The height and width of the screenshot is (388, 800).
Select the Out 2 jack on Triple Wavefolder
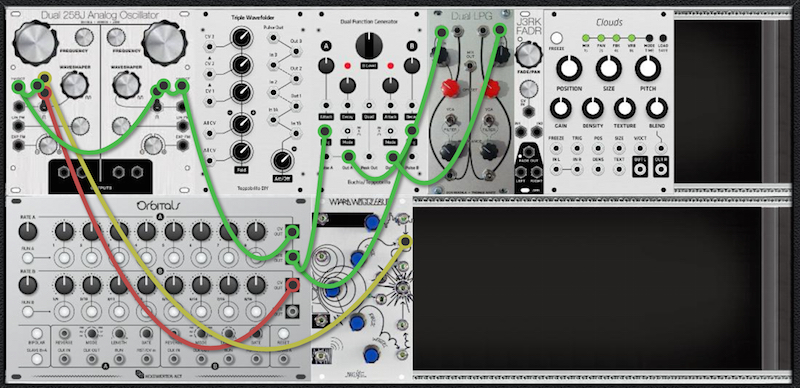click(x=295, y=78)
